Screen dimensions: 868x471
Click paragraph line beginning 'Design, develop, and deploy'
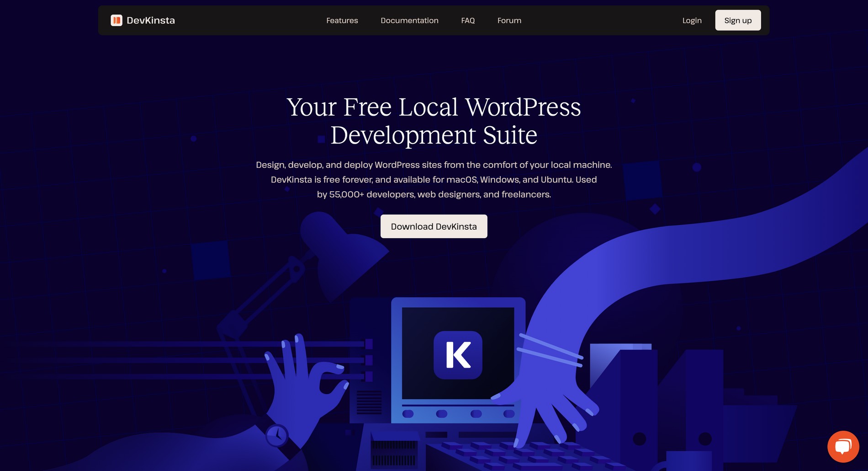point(434,165)
